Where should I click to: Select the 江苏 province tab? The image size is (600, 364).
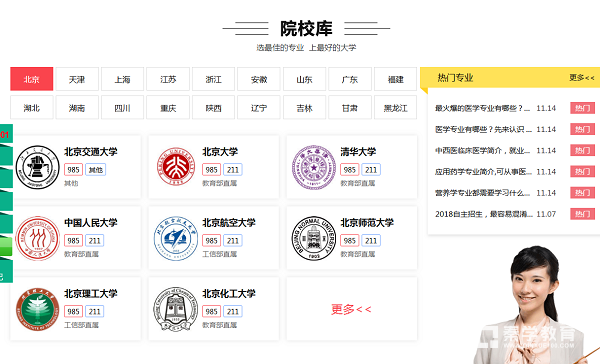pyautogui.click(x=168, y=79)
